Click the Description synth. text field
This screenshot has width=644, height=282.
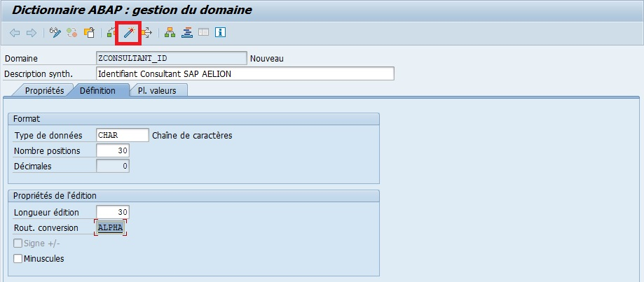[x=245, y=73]
